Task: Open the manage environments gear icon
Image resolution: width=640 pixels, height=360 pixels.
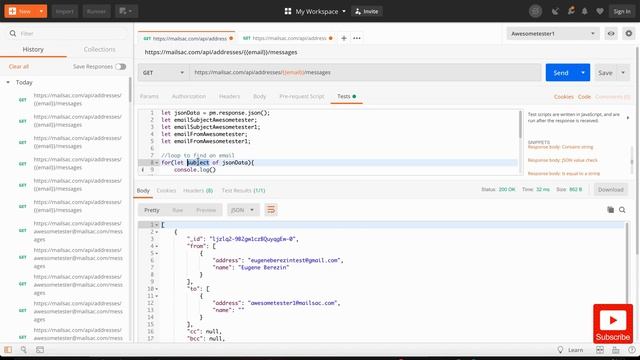Action: [x=629, y=33]
